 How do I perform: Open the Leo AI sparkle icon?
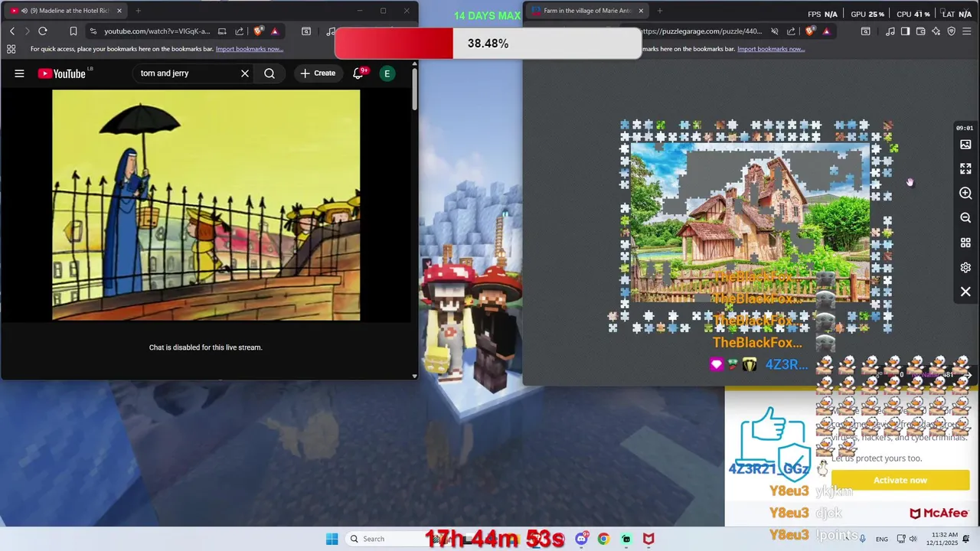coord(936,31)
